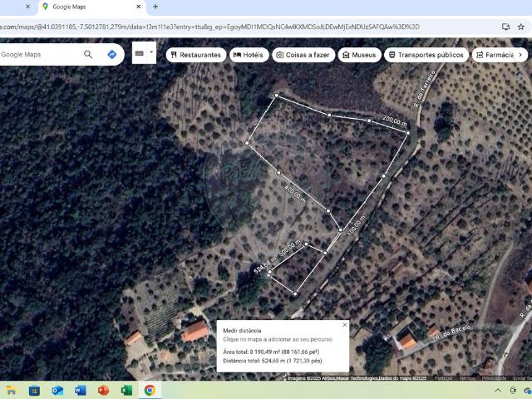Click the browser address bar URL
The width and height of the screenshot is (532, 399).
point(208,27)
